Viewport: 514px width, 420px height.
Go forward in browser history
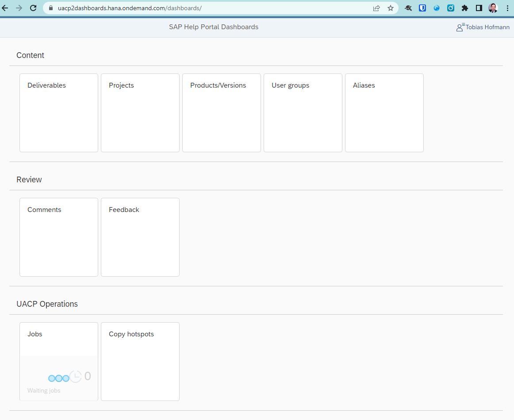19,8
